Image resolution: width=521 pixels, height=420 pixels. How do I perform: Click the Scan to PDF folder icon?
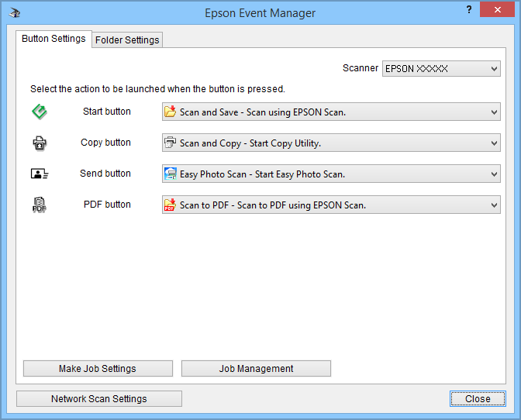pos(170,205)
